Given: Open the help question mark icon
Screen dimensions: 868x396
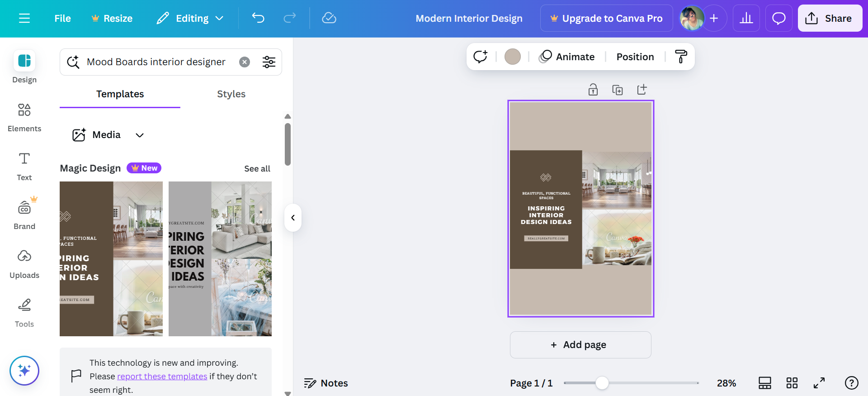Looking at the screenshot, I should pyautogui.click(x=852, y=383).
